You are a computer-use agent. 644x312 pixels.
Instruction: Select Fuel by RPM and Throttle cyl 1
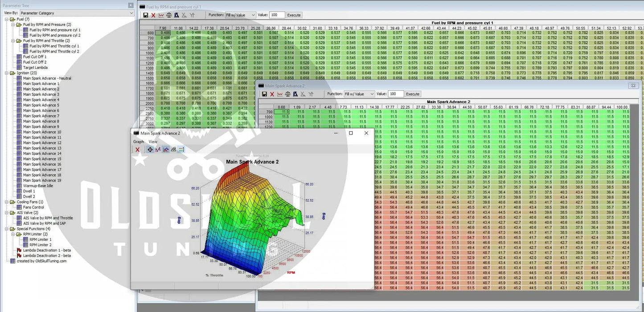[x=54, y=46]
